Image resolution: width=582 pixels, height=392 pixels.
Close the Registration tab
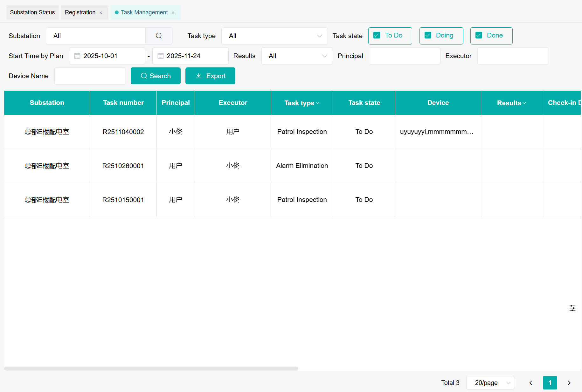pos(101,13)
